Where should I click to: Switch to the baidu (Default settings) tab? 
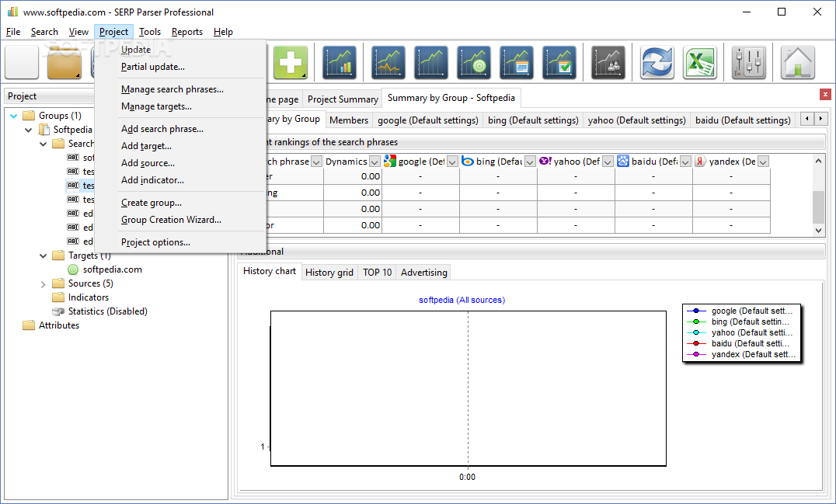pyautogui.click(x=743, y=120)
